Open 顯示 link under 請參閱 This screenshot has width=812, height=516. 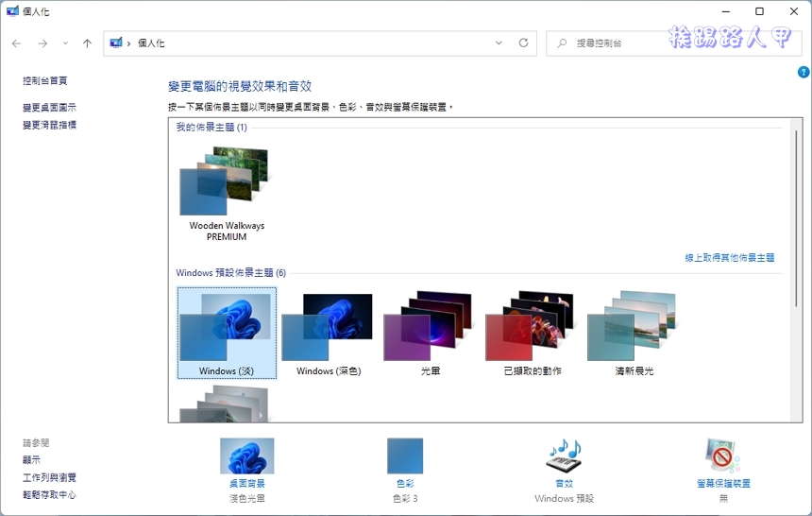click(x=31, y=460)
